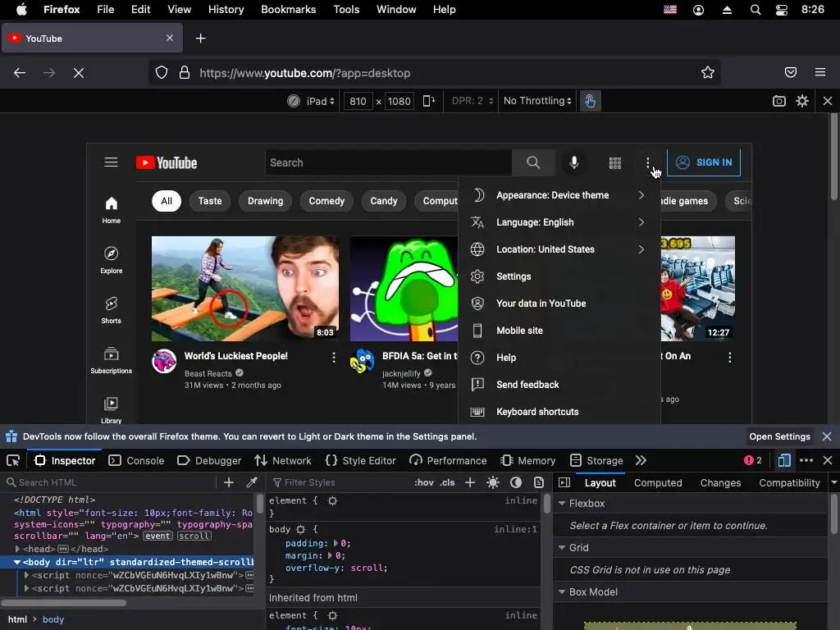Select the Comedy filter chip
Viewport: 840px width, 630px height.
tap(326, 201)
